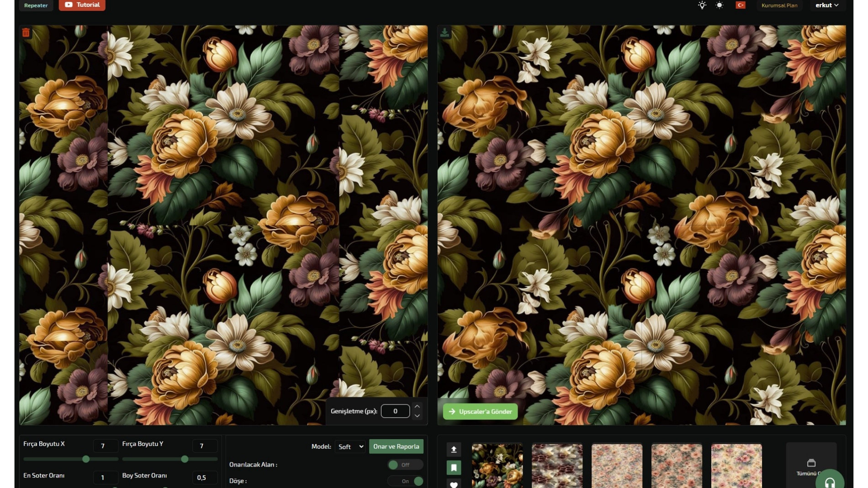868x488 pixels.
Task: Open the YouTube Tutorial button
Action: (x=82, y=5)
